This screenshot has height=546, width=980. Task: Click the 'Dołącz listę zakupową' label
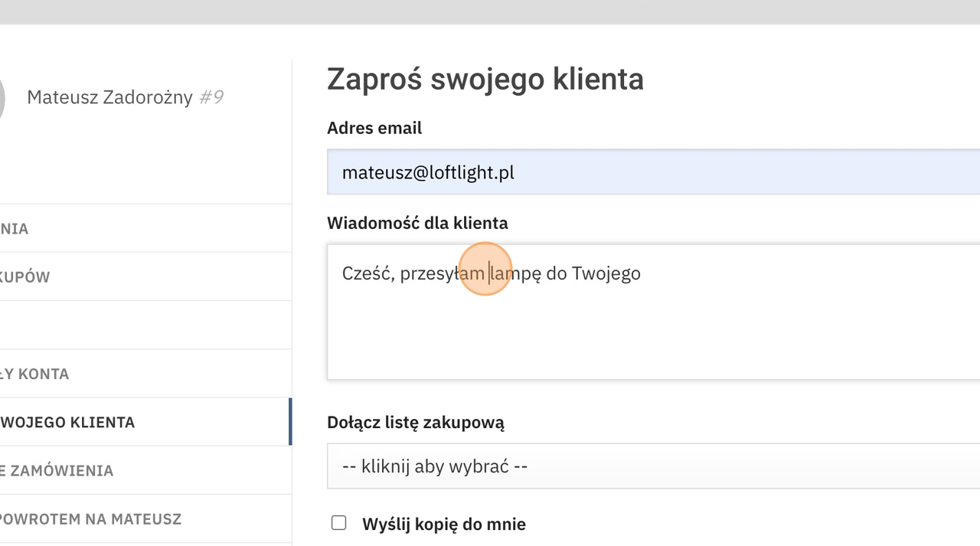(415, 422)
